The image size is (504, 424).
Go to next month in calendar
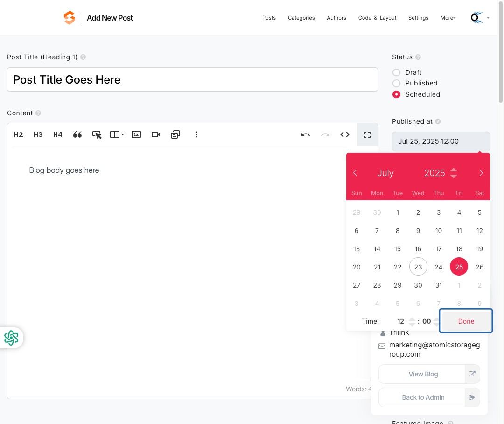481,173
